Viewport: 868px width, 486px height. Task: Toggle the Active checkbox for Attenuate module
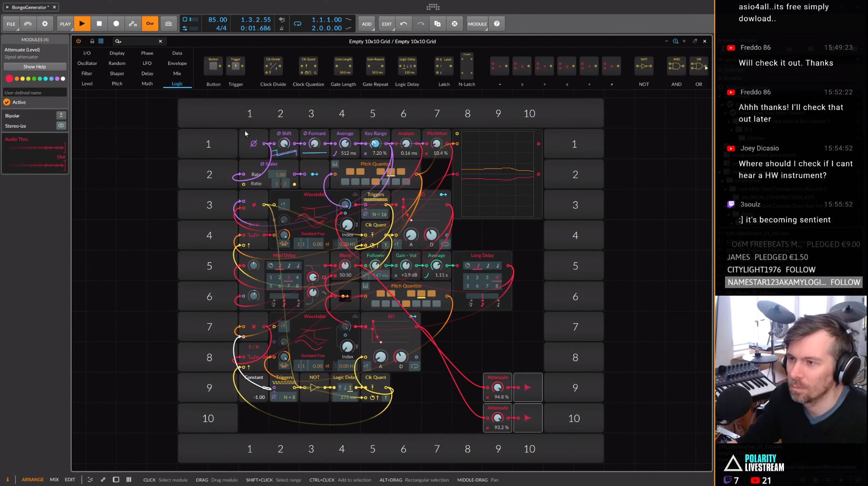point(7,102)
